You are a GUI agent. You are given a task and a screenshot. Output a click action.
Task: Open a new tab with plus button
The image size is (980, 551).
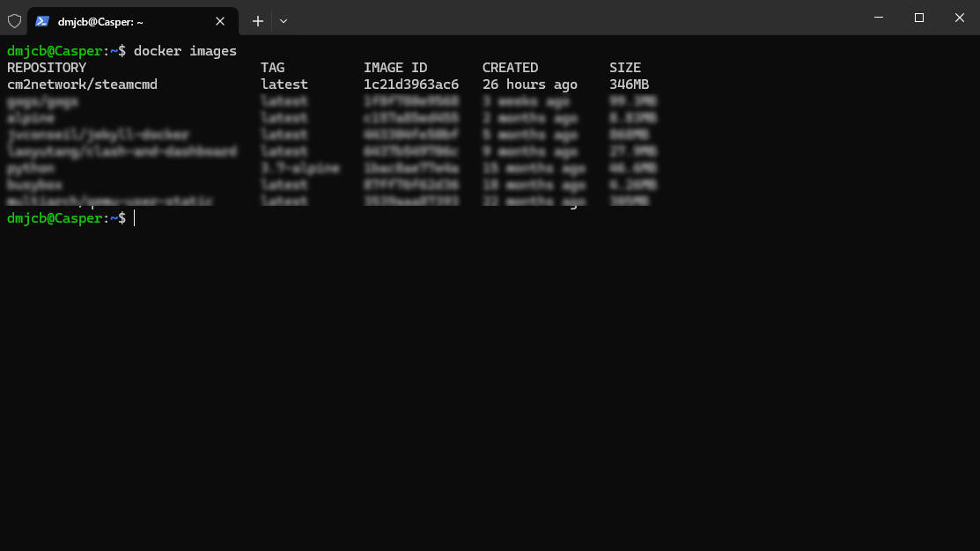(x=257, y=21)
